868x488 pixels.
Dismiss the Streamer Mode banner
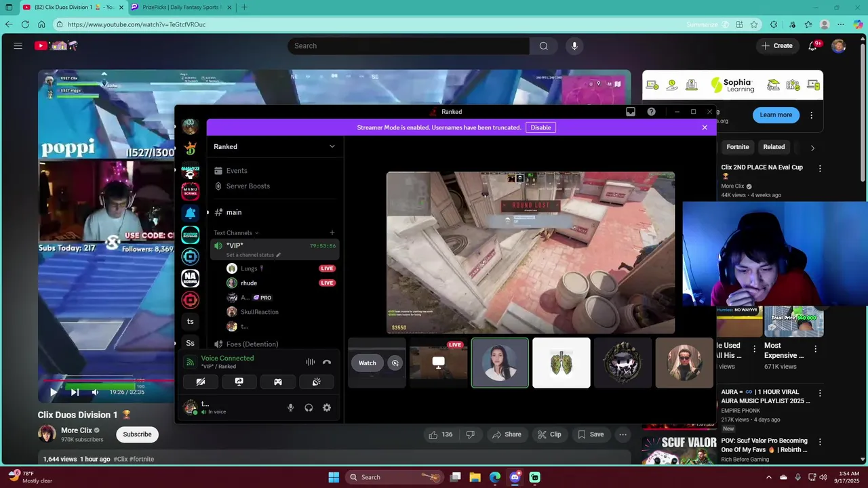point(705,127)
